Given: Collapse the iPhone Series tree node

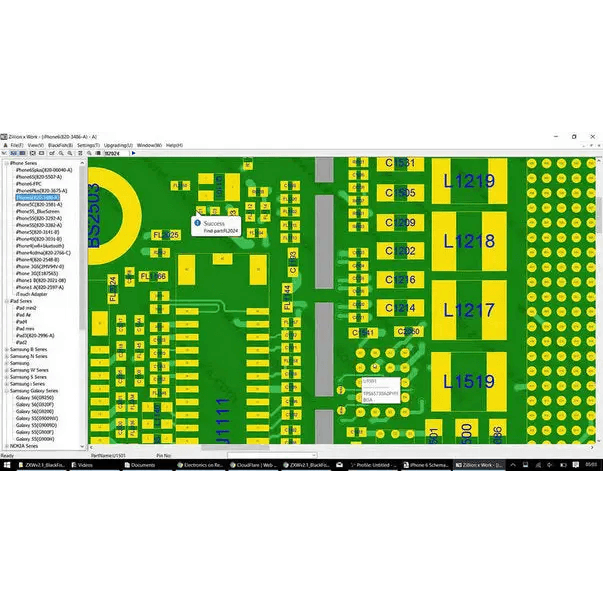Looking at the screenshot, I should tap(5, 162).
